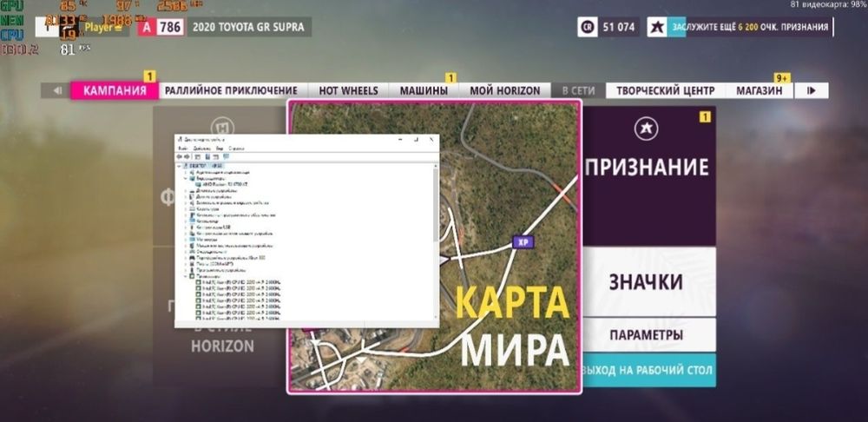Image resolution: width=868 pixels, height=422 pixels.
Task: Select Периферийные устройства Xbox 360 row text
Action: point(230,258)
